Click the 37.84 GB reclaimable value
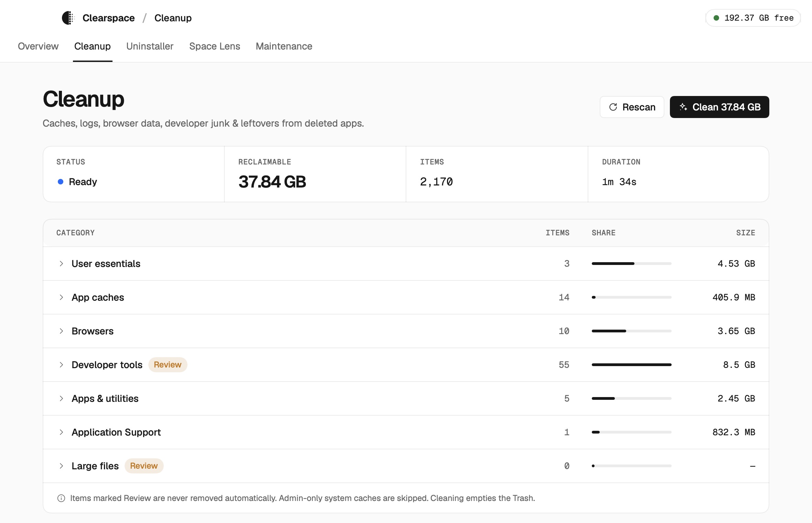Screen dimensions: 812x523 coord(272,182)
